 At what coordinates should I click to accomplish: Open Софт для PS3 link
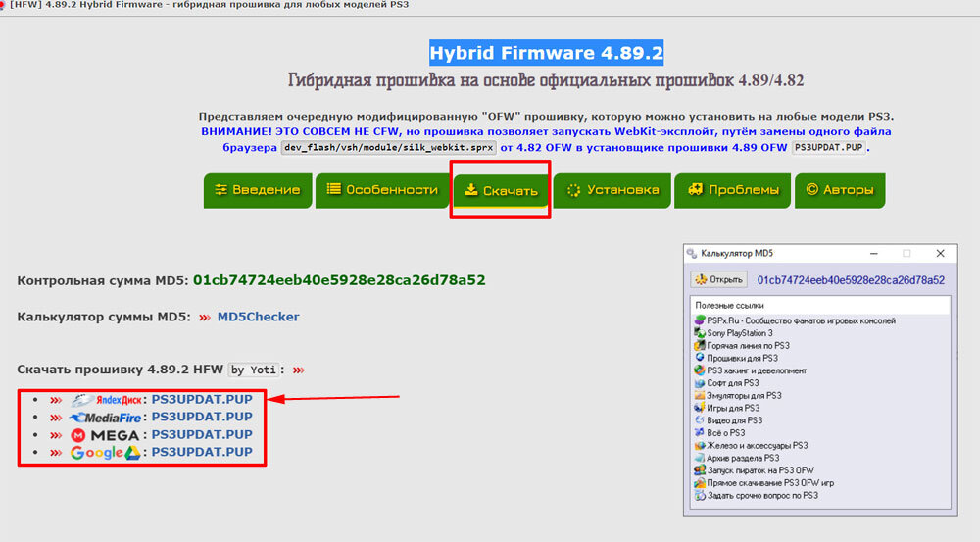[732, 383]
